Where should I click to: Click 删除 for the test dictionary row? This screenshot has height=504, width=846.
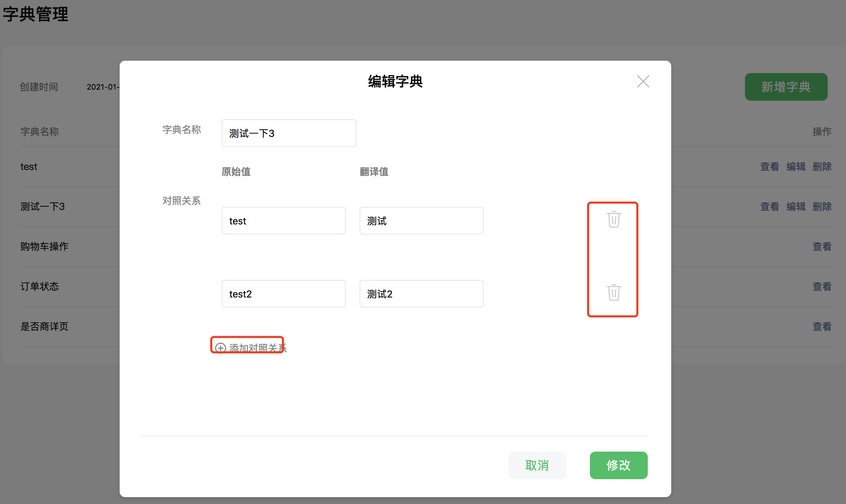822,167
